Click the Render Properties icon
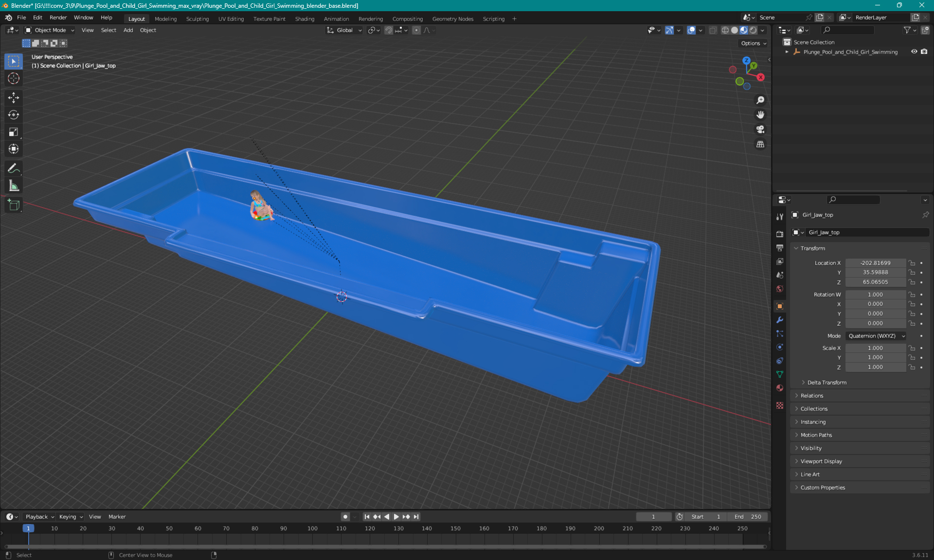The width and height of the screenshot is (934, 560). pos(779,233)
